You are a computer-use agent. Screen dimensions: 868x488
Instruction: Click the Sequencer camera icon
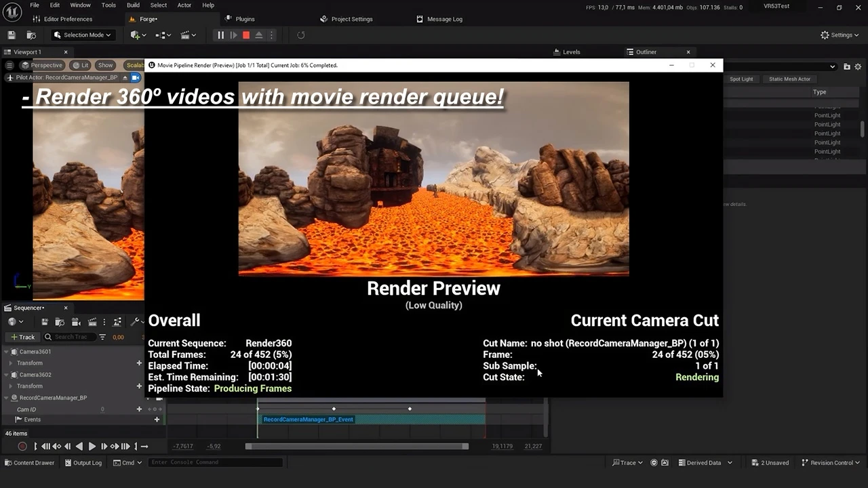point(75,322)
